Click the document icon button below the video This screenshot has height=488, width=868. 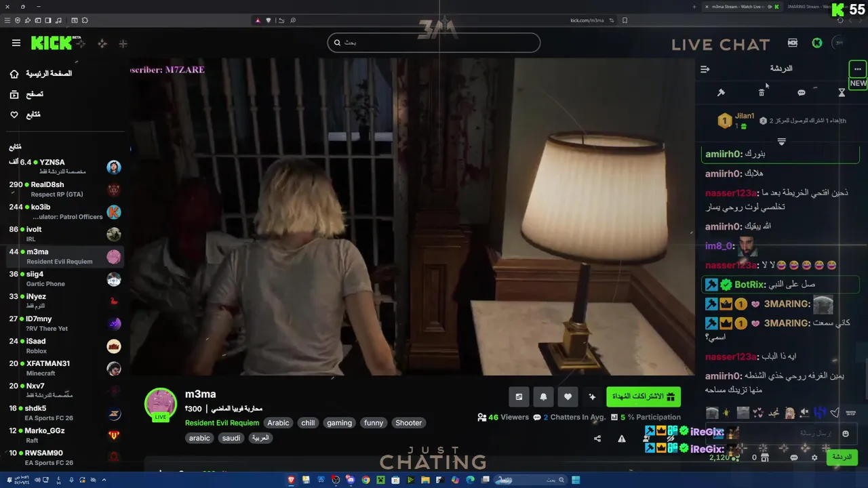[x=519, y=396]
